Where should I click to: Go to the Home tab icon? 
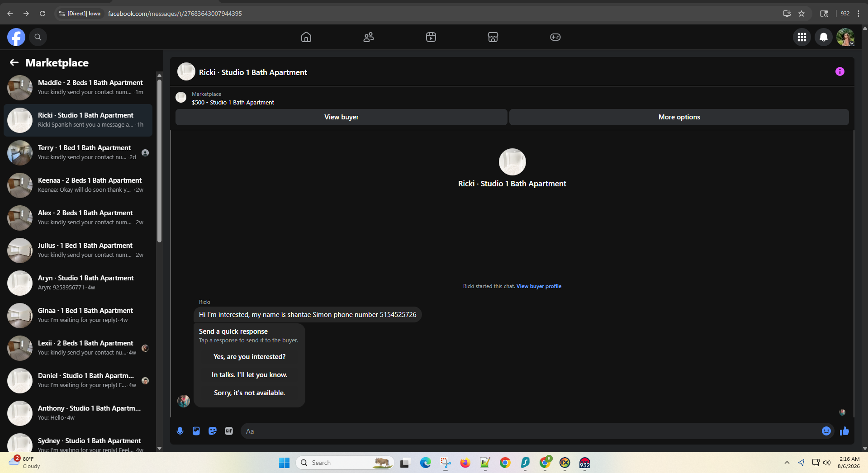pos(306,37)
